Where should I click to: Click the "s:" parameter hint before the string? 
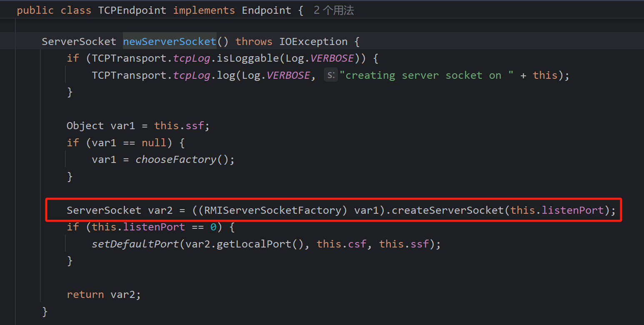pyautogui.click(x=331, y=75)
